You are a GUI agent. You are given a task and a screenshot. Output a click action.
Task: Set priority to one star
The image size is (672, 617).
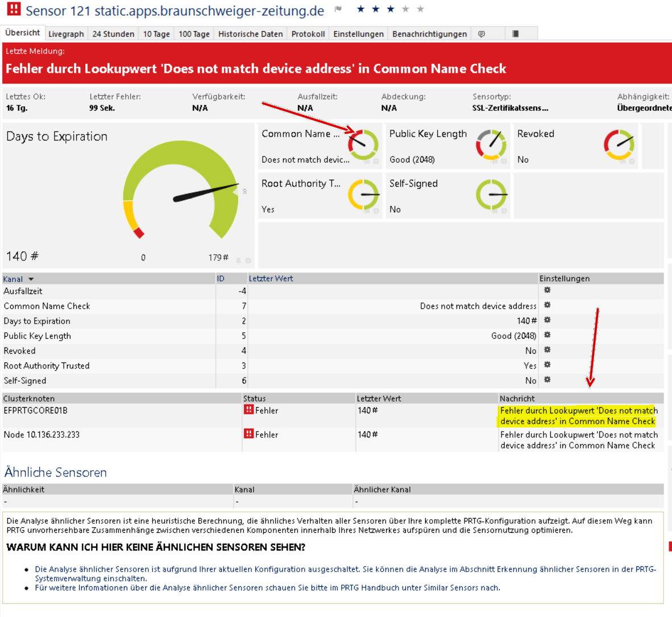coord(361,9)
